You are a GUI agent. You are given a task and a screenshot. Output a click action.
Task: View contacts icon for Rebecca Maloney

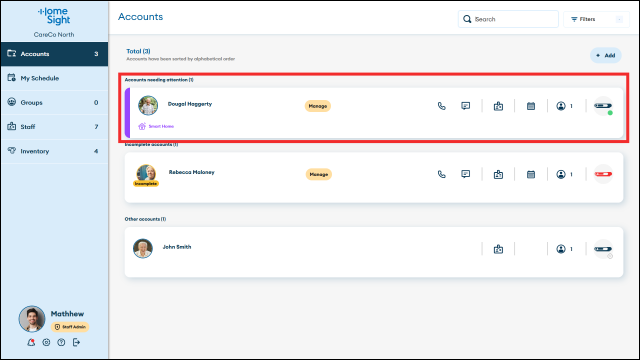pos(561,174)
